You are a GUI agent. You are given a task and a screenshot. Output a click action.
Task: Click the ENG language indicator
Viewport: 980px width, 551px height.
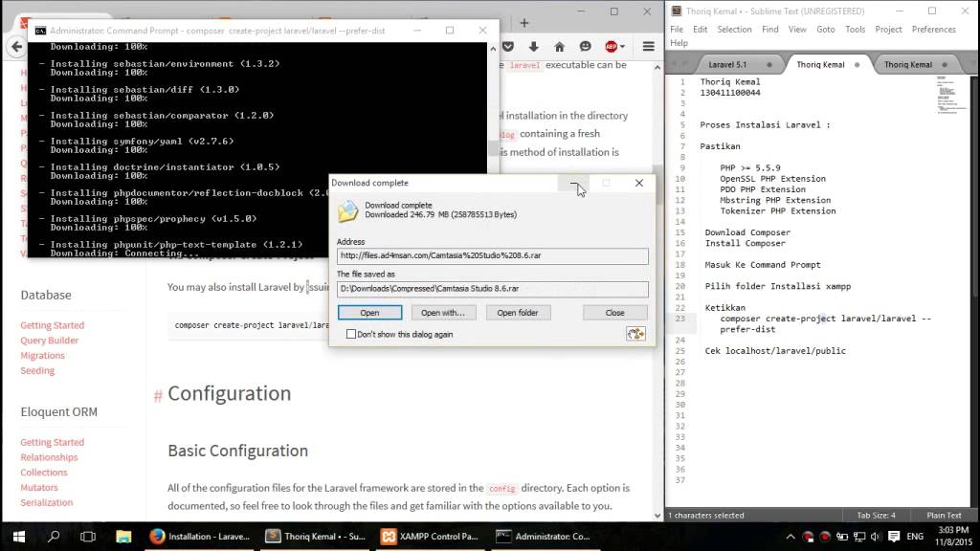[x=915, y=537]
